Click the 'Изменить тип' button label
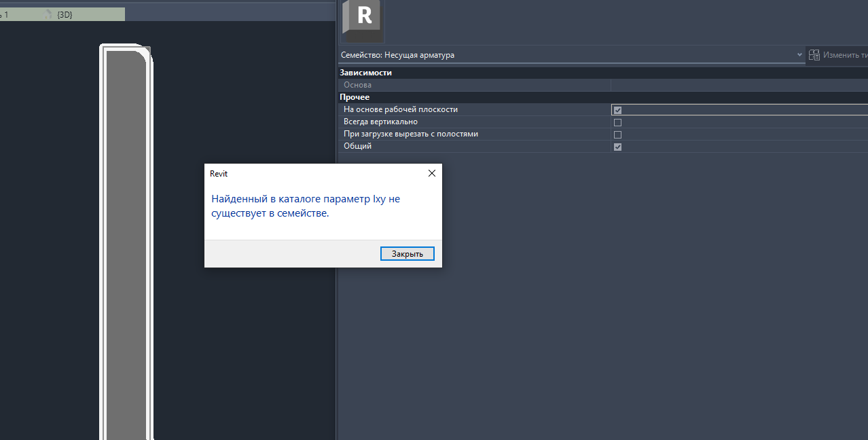 [845, 55]
